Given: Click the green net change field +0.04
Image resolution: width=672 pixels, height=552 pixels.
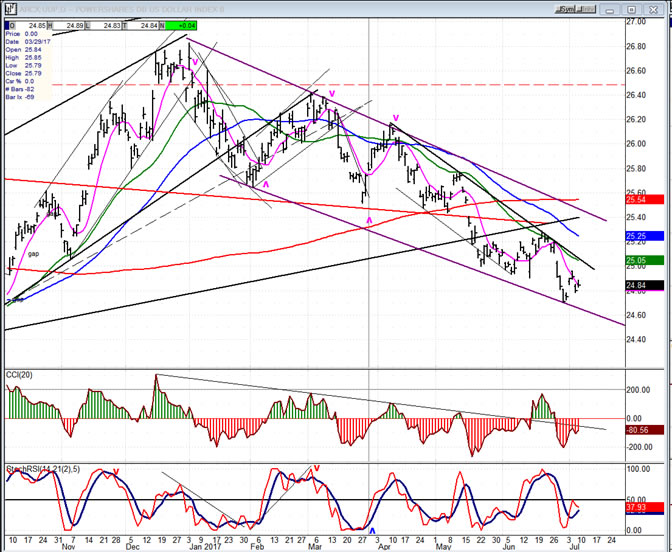Looking at the screenshot, I should 181,26.
